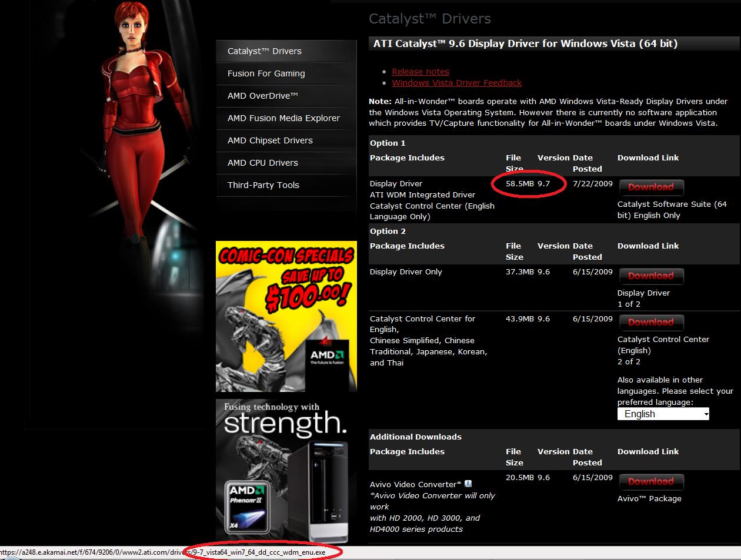Click the '43.9MB' file size value
The image size is (741, 560).
[520, 318]
